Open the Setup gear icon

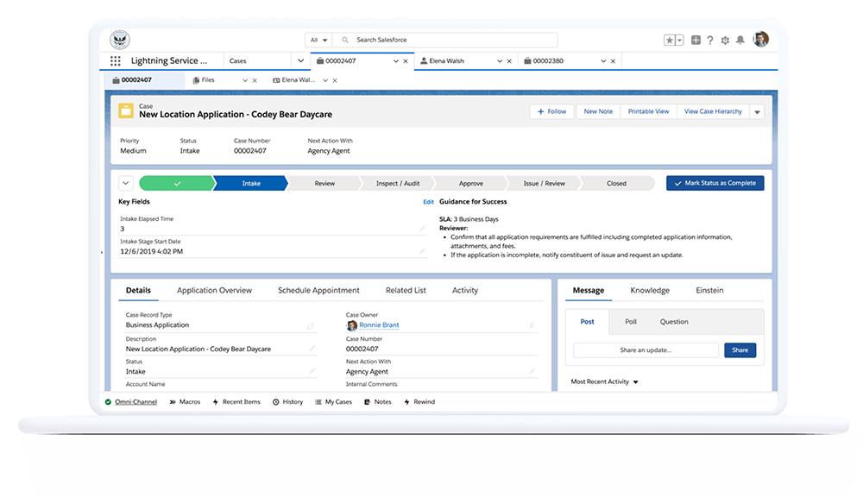pyautogui.click(x=725, y=40)
